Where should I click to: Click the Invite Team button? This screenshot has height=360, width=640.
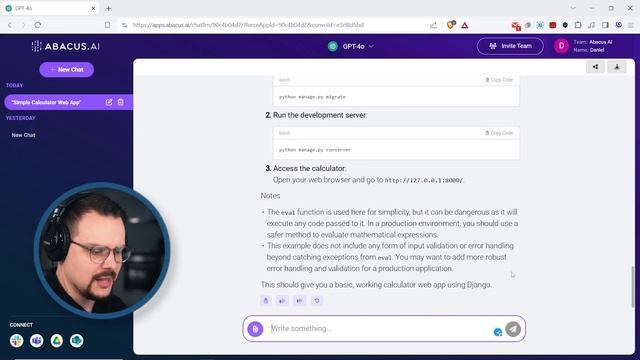510,46
